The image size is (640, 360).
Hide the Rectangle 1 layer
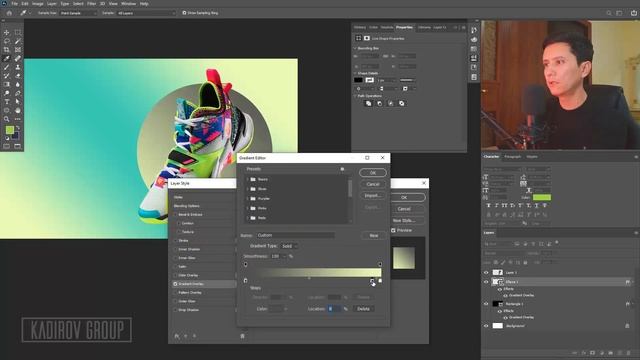tap(486, 304)
